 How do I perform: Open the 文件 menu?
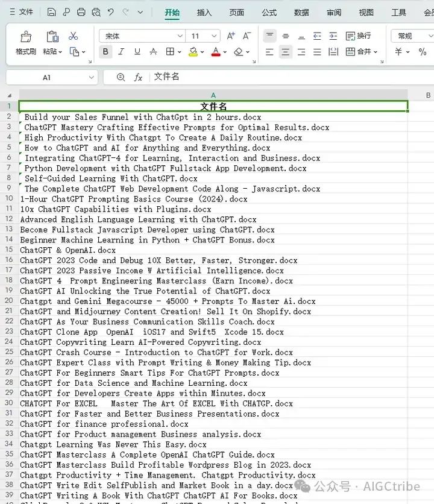click(x=22, y=12)
